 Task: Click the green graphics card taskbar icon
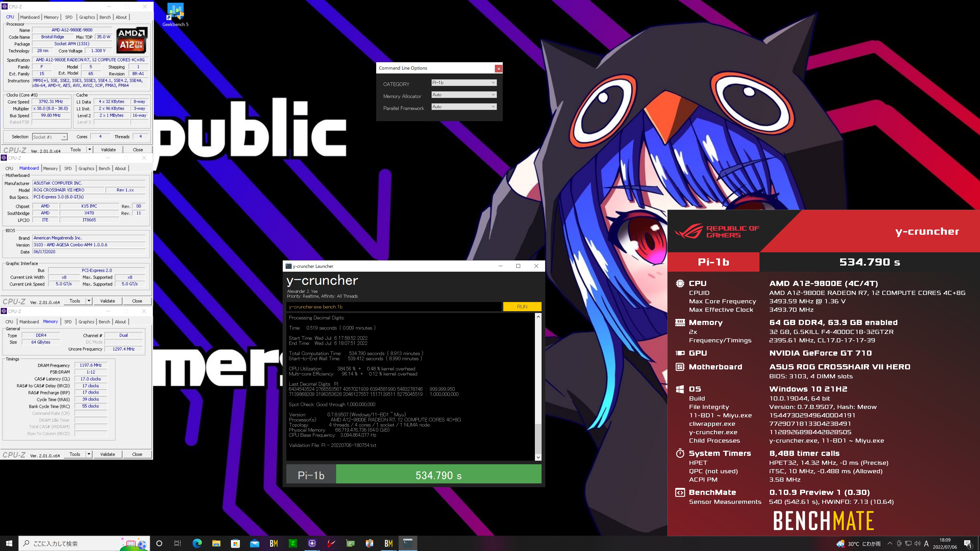(350, 543)
